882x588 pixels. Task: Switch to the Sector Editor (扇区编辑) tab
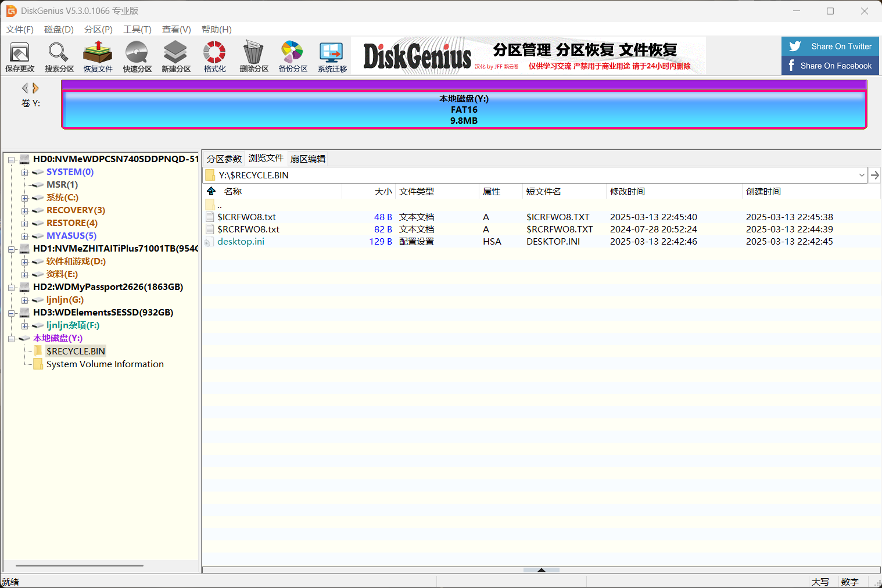[x=308, y=159]
